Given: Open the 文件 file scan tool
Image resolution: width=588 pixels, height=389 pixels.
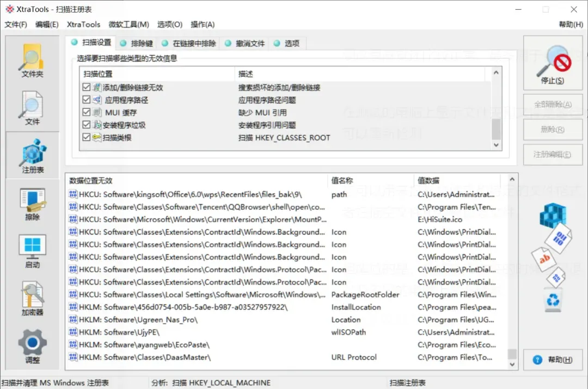Looking at the screenshot, I should tap(32, 108).
